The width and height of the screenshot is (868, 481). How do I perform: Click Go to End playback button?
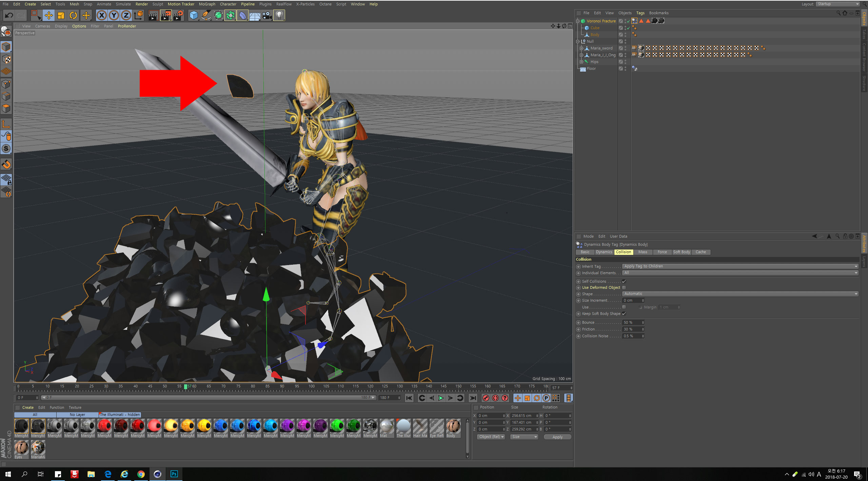tap(473, 398)
